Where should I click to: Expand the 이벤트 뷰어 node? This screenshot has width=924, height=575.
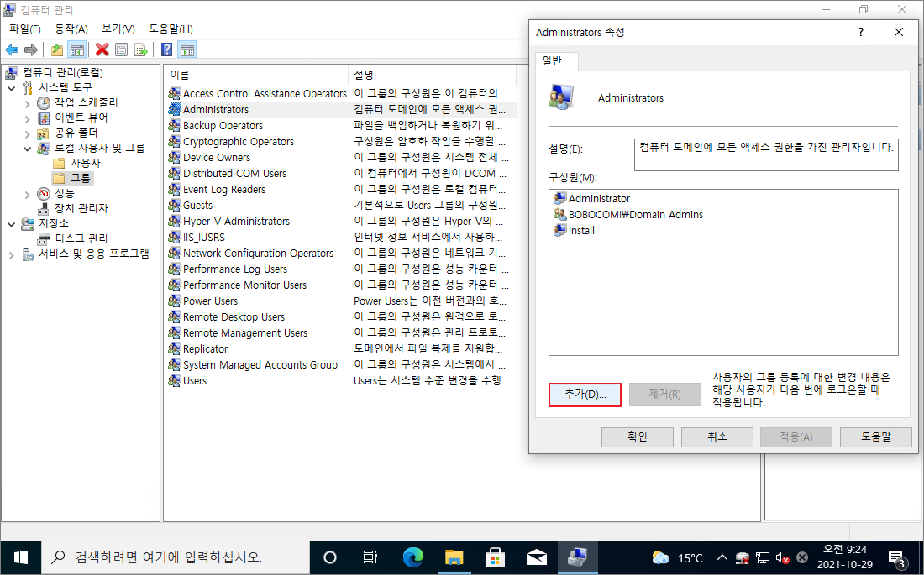pyautogui.click(x=27, y=118)
